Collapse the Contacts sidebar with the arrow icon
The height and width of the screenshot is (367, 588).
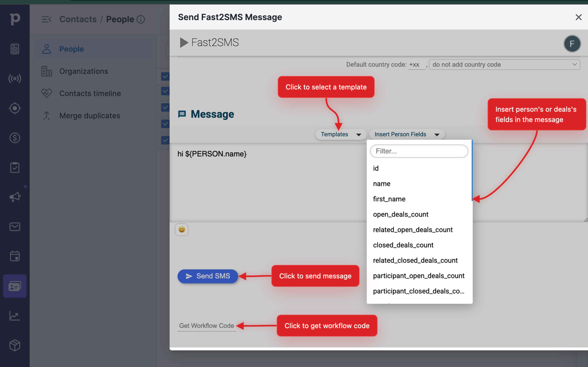coord(46,19)
